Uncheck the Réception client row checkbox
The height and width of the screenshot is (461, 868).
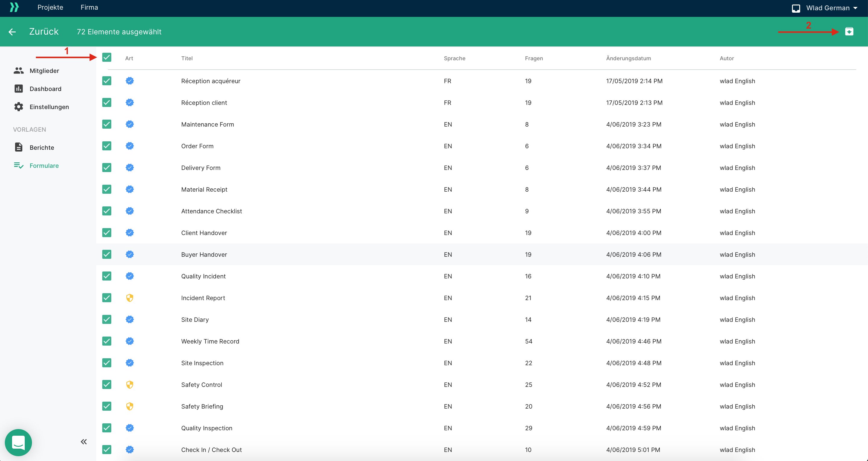(x=107, y=102)
